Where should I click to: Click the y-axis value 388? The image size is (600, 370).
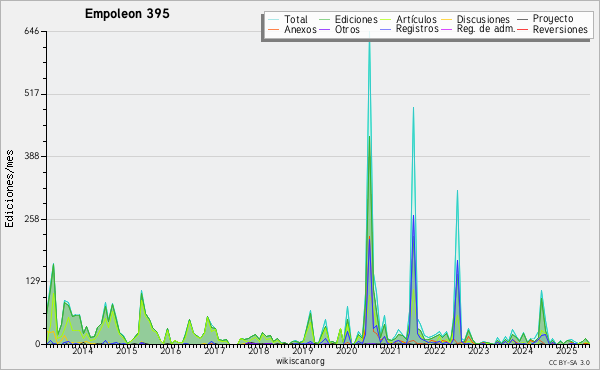click(32, 156)
